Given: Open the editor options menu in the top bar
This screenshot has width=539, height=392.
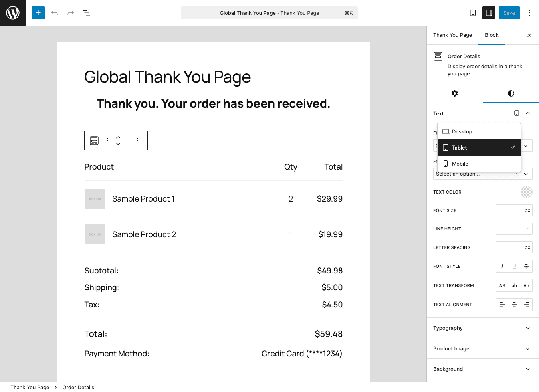Looking at the screenshot, I should pos(529,13).
